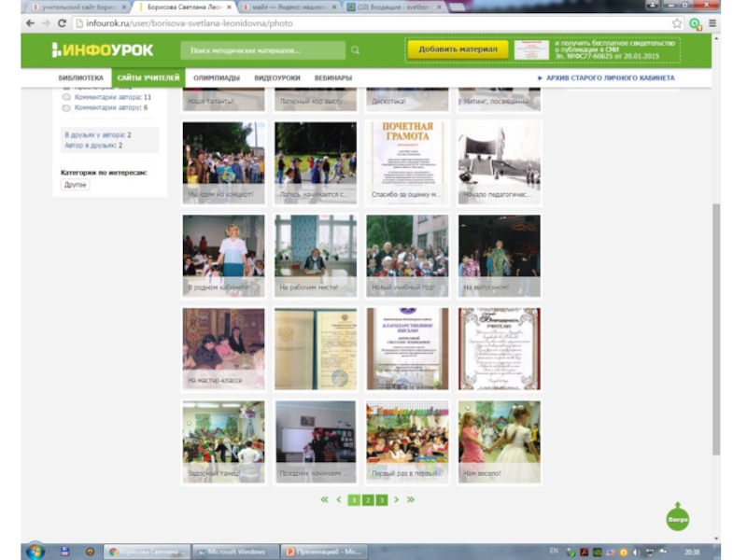Click the address bar URL field
The image size is (747, 560).
pyautogui.click(x=372, y=23)
